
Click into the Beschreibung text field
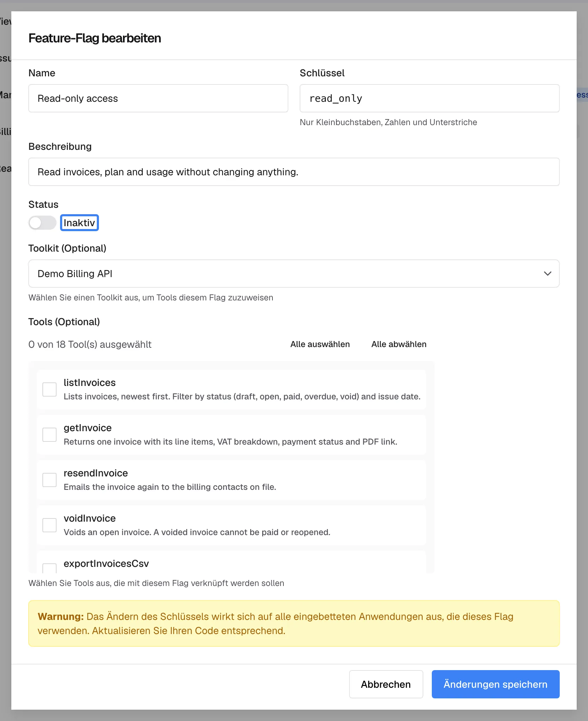(x=294, y=172)
